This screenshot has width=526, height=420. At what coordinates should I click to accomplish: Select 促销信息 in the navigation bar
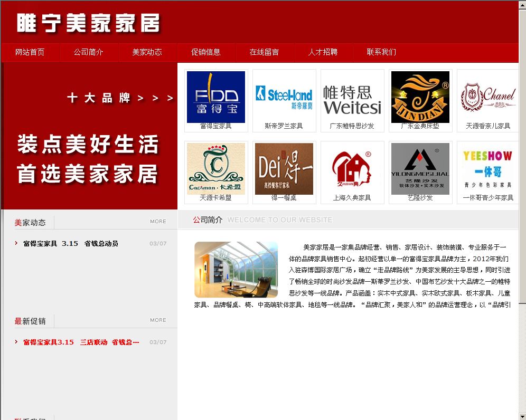pos(206,52)
